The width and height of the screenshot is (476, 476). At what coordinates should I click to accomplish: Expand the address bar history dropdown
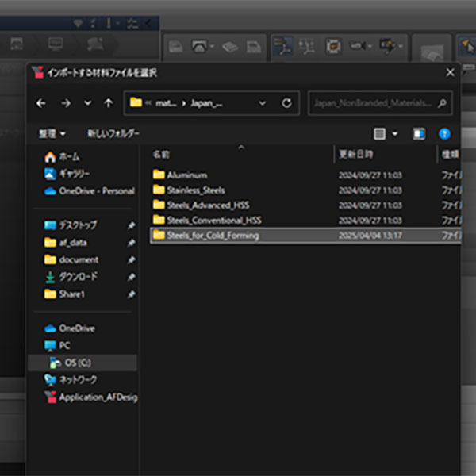263,103
